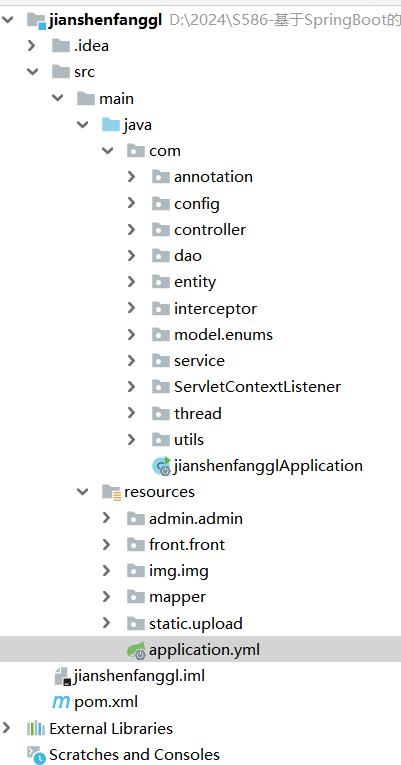Select the interceptor package
Screen dimensions: 401x765
[215, 308]
